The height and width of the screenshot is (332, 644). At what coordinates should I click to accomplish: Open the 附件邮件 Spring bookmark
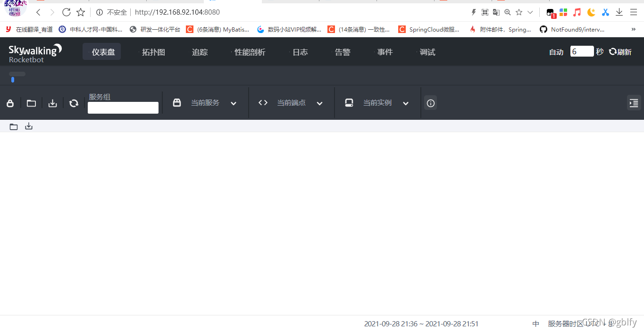point(500,29)
